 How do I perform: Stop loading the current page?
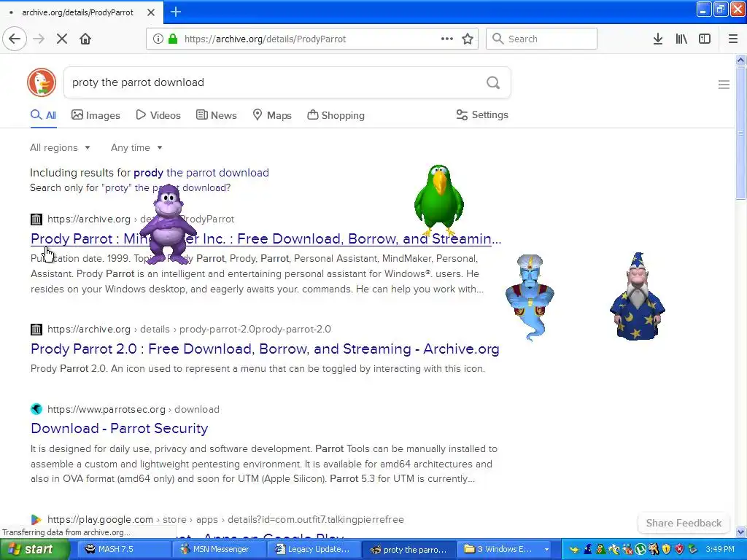[x=62, y=39]
